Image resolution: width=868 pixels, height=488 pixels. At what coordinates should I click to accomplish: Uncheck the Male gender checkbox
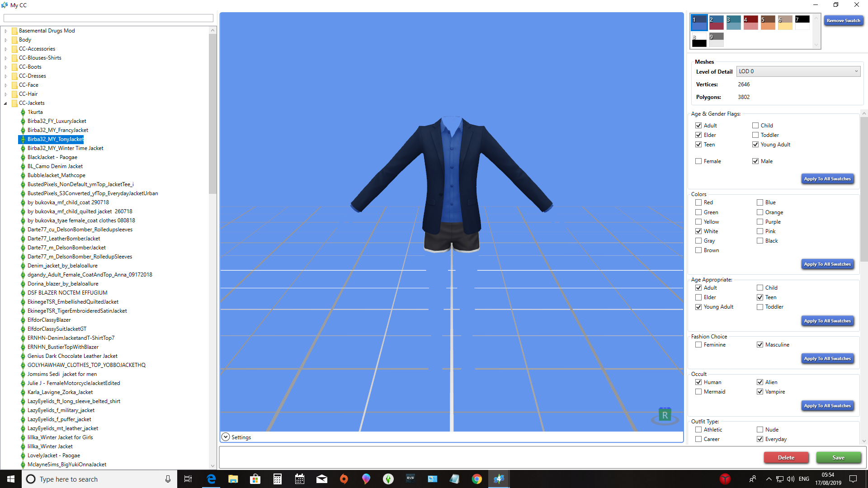pos(755,161)
